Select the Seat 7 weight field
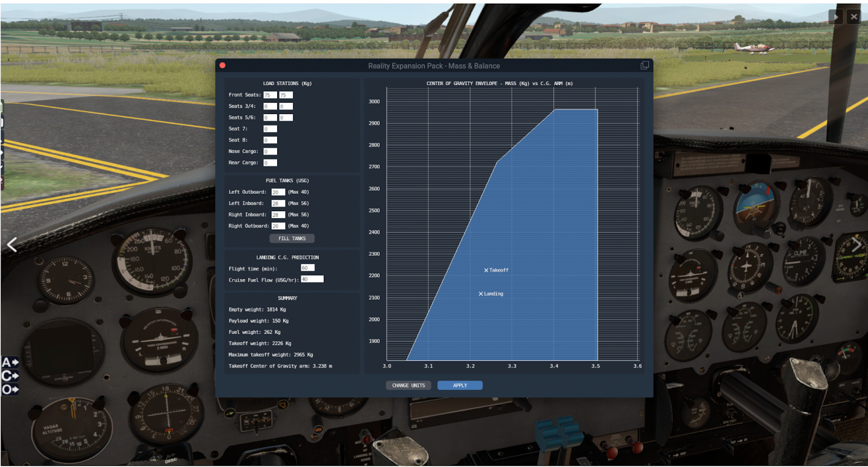868x467 pixels. click(270, 129)
